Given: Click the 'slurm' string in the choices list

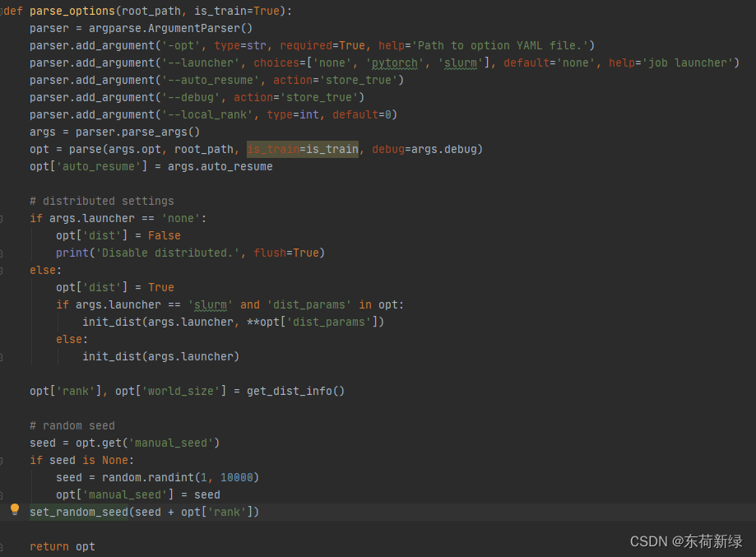Looking at the screenshot, I should tap(460, 63).
